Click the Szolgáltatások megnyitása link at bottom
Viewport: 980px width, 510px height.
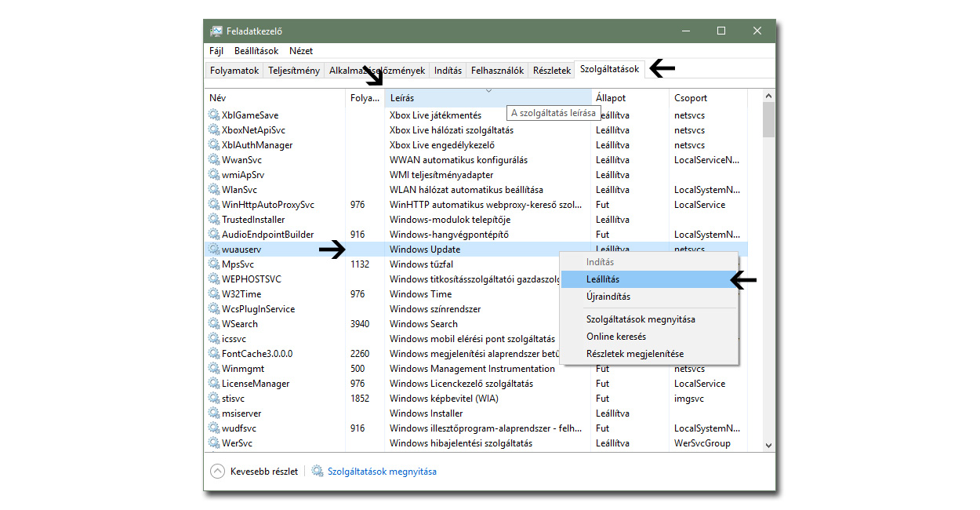point(382,472)
